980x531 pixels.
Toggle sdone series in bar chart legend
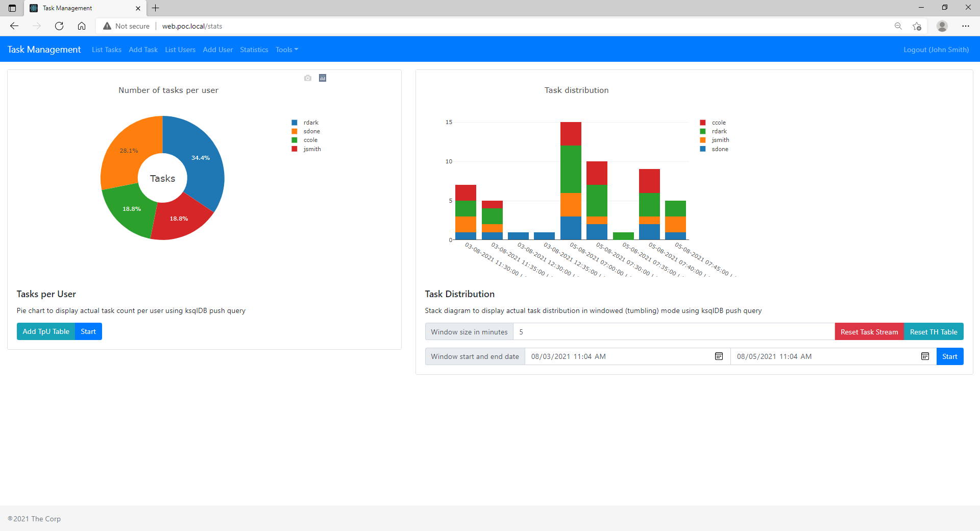(x=714, y=149)
